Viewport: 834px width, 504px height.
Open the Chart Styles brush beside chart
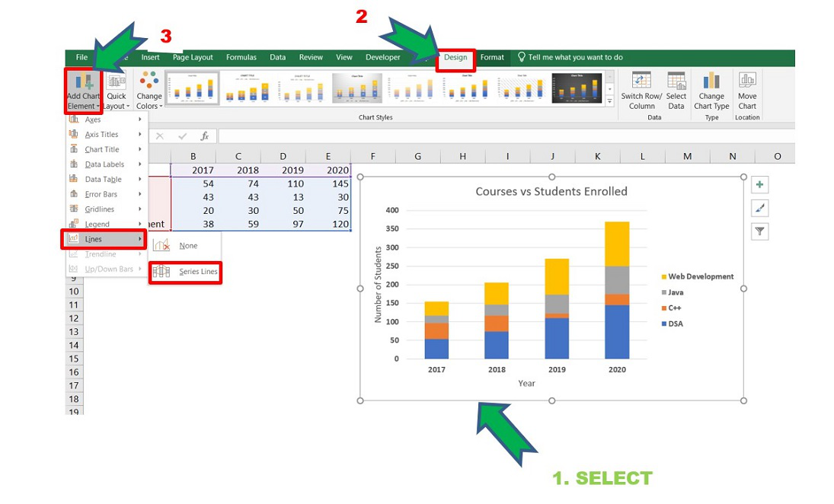click(759, 208)
